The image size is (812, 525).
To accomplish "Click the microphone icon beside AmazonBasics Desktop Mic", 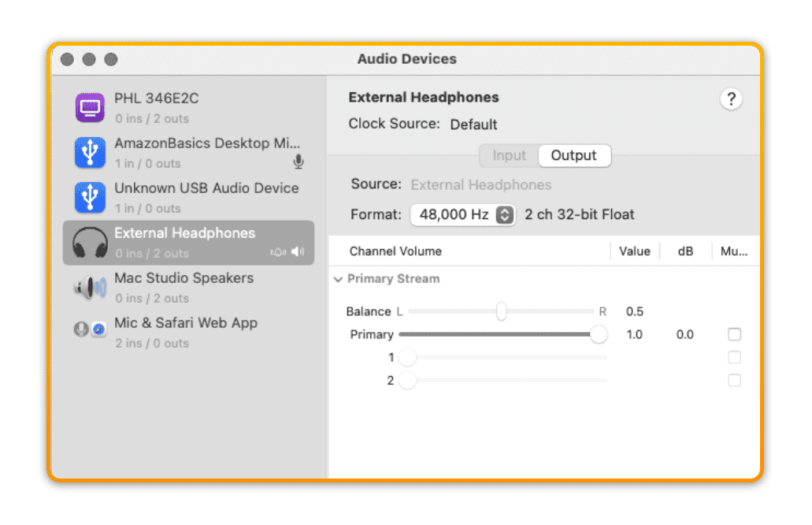I will tap(298, 162).
